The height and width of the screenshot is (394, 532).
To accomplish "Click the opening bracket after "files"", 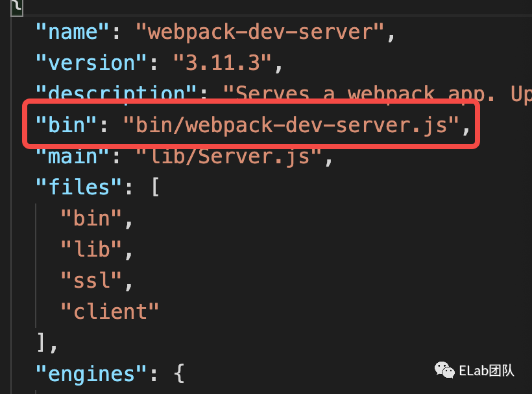I will 155,187.
